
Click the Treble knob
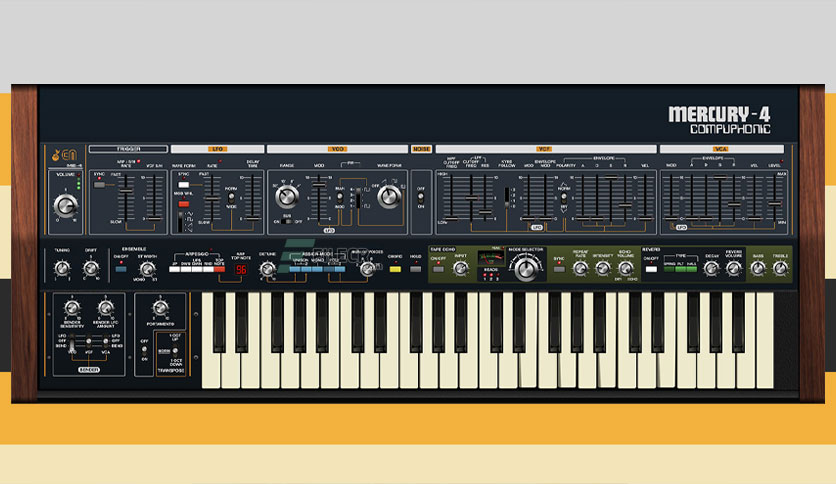coord(780,268)
